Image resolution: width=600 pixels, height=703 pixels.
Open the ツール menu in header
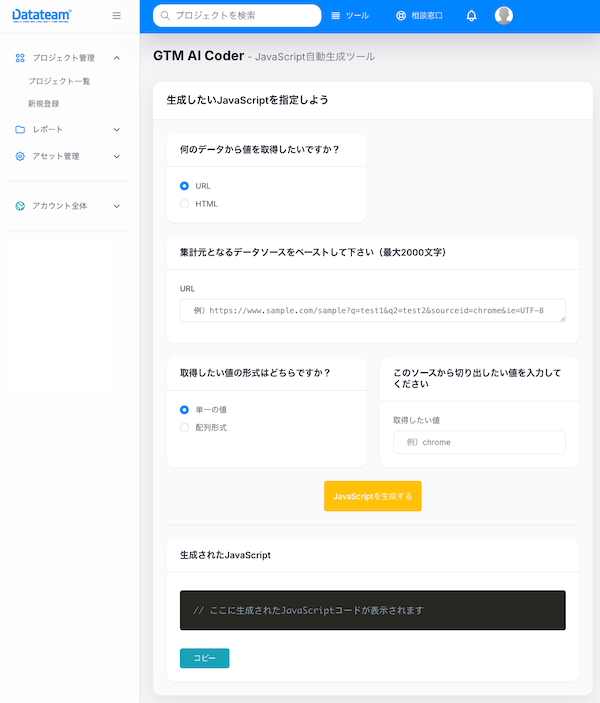pos(350,16)
